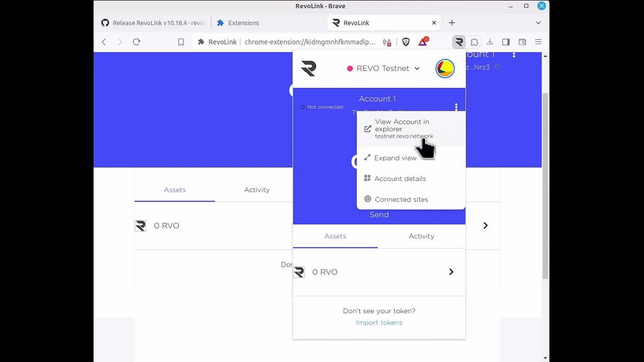Click RVO token icon on background page

(140, 226)
